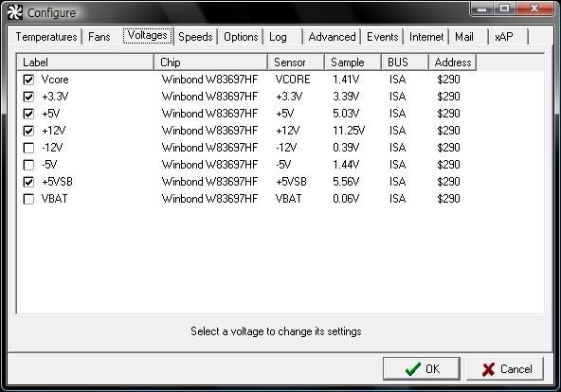
Task: Open the xAP tab
Action: pos(504,37)
